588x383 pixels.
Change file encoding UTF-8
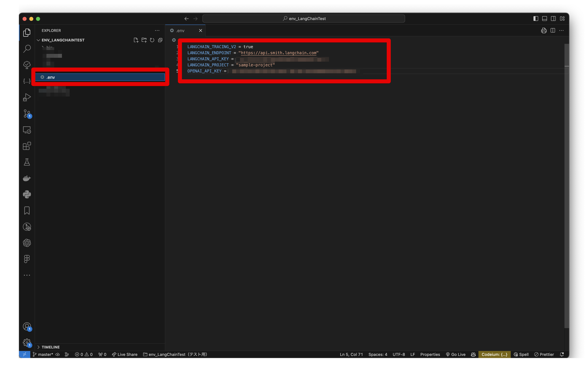point(399,354)
